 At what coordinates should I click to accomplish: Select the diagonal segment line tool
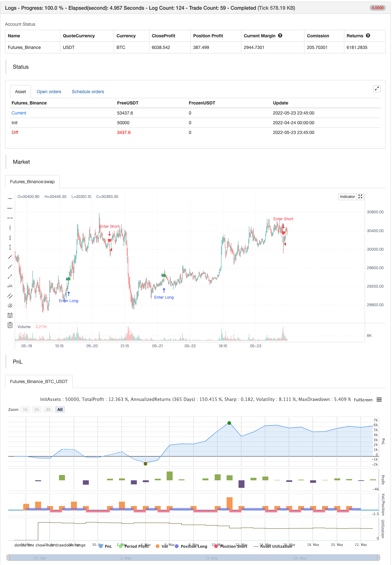[10, 276]
